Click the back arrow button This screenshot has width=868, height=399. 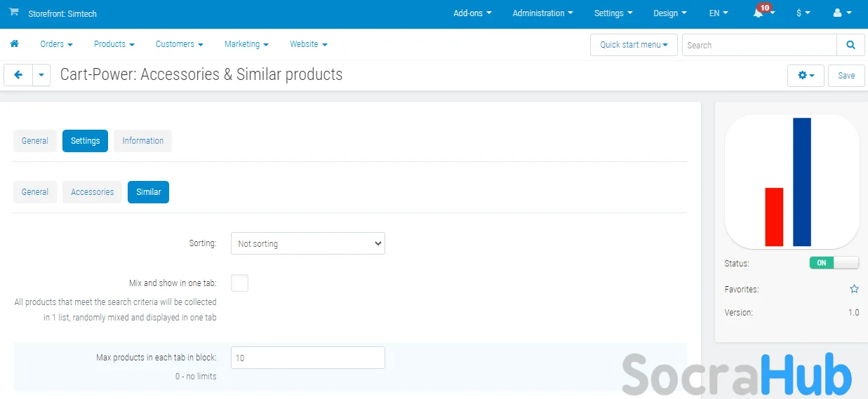pyautogui.click(x=18, y=75)
